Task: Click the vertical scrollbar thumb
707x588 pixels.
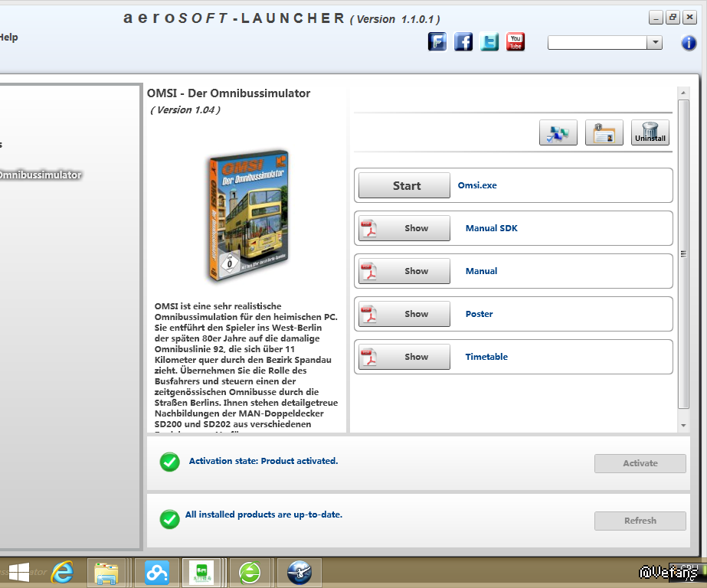Action: click(x=683, y=255)
